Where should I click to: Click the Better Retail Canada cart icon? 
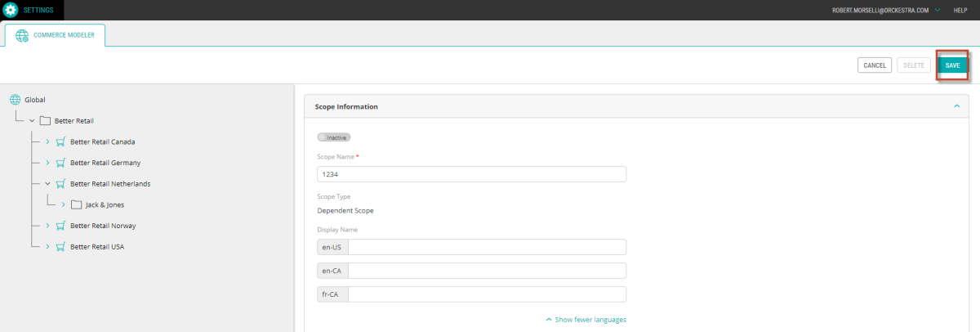[x=60, y=141]
